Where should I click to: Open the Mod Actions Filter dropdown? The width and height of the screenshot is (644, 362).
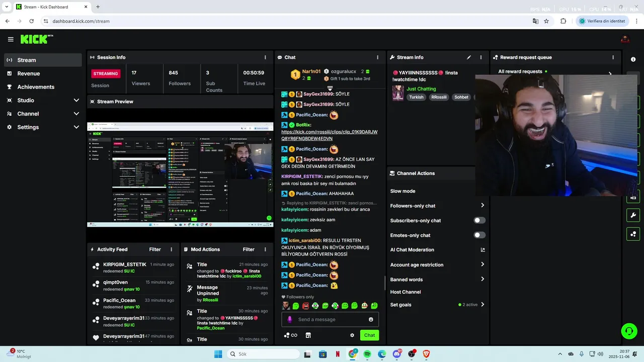point(249,249)
